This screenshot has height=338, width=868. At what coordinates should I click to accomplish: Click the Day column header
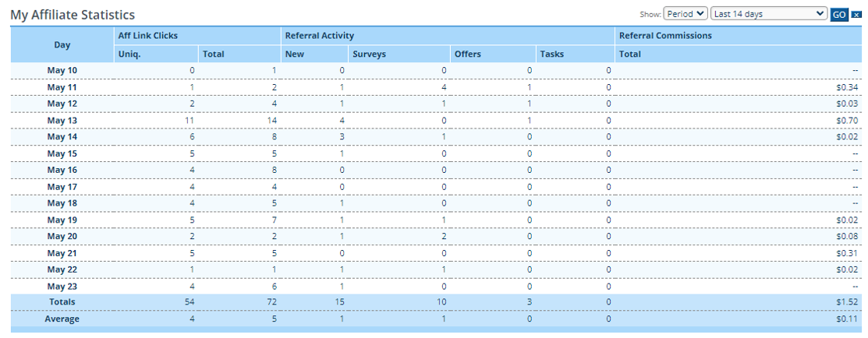[62, 45]
